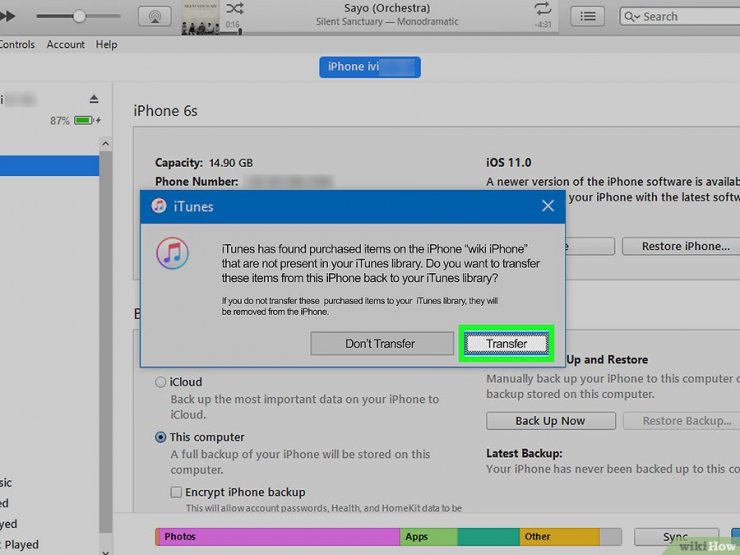The height and width of the screenshot is (555, 740).
Task: Open the Up Next list icon
Action: pyautogui.click(x=587, y=17)
